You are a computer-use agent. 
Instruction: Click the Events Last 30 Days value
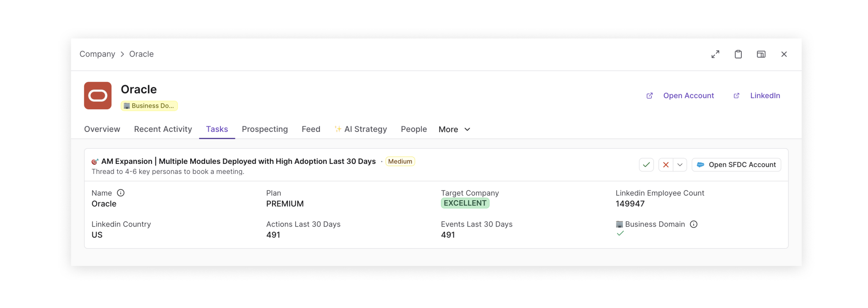point(448,235)
